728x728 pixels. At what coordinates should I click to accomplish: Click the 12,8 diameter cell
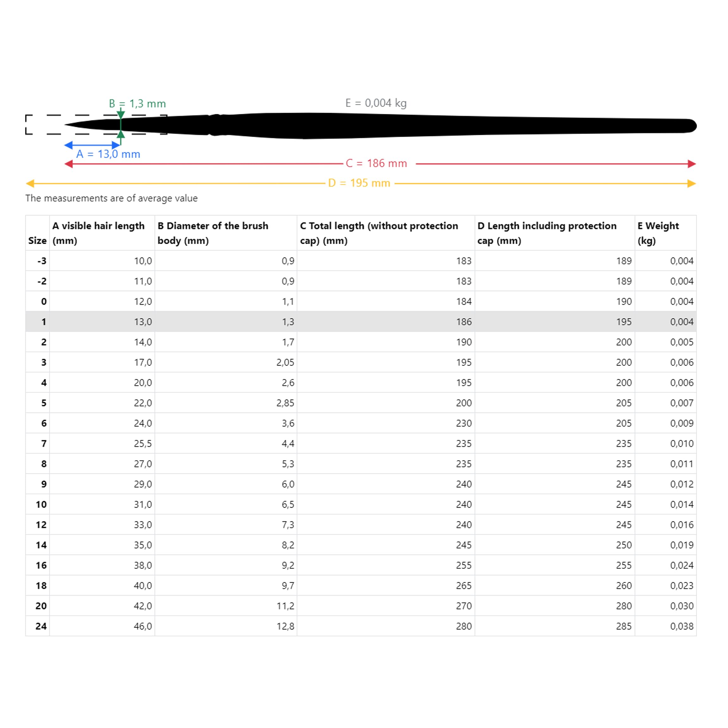point(285,626)
